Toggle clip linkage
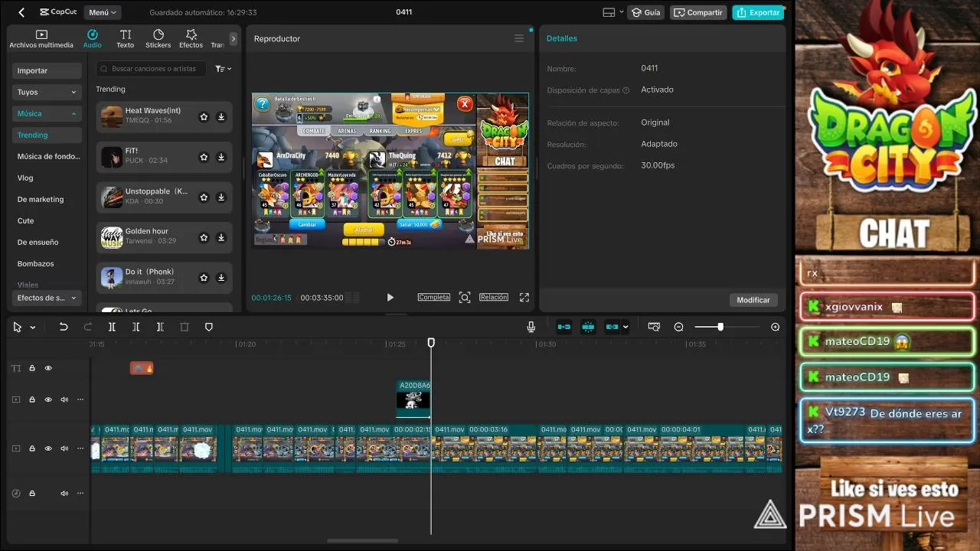The height and width of the screenshot is (551, 980). [x=612, y=327]
